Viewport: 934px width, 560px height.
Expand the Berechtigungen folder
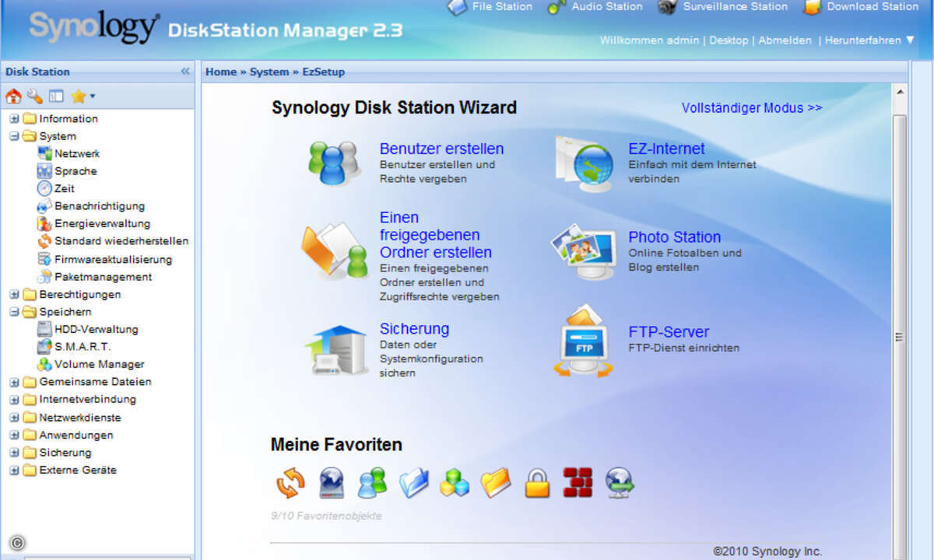(14, 295)
